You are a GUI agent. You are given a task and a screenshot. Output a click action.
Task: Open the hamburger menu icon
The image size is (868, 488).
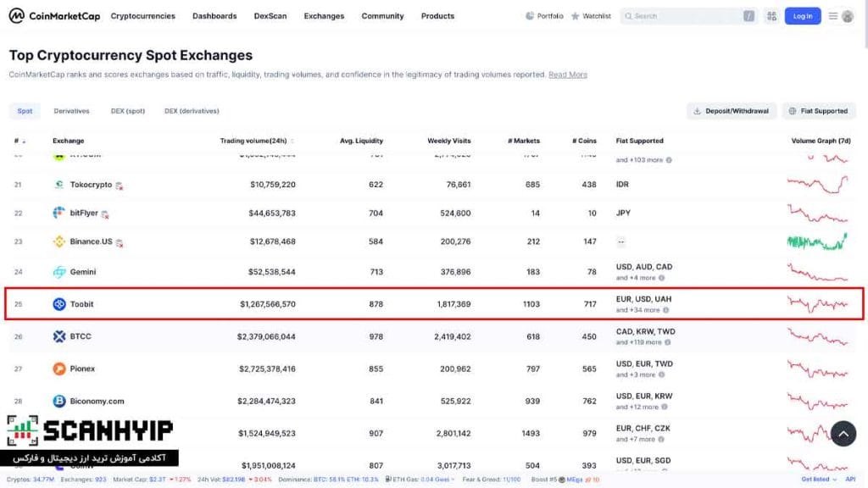[832, 16]
